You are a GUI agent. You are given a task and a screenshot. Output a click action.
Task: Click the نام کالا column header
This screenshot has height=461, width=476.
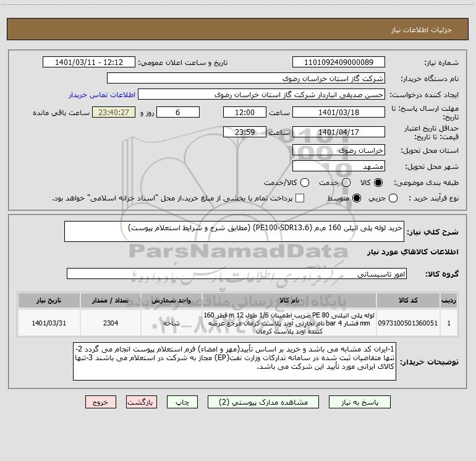pos(289,300)
